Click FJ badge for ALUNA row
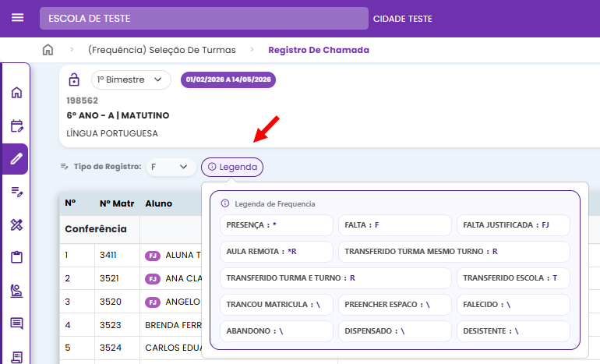Screen dimensions: 600x364 point(152,256)
